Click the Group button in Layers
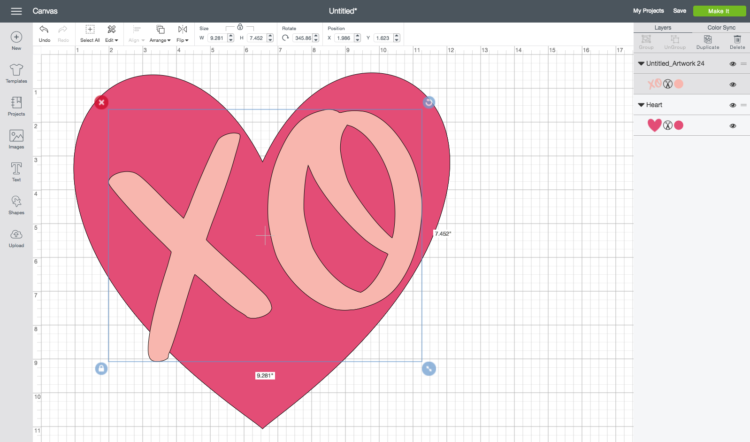The image size is (750, 442). (x=646, y=42)
